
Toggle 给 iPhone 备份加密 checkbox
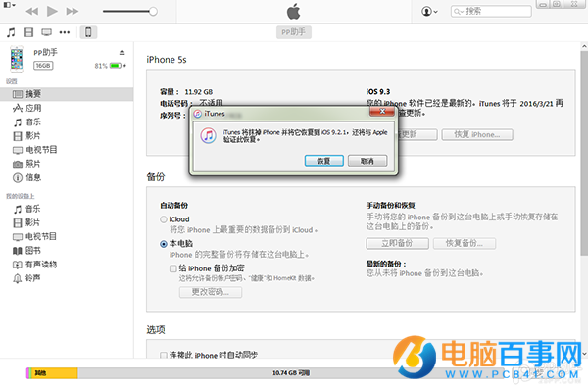(172, 268)
